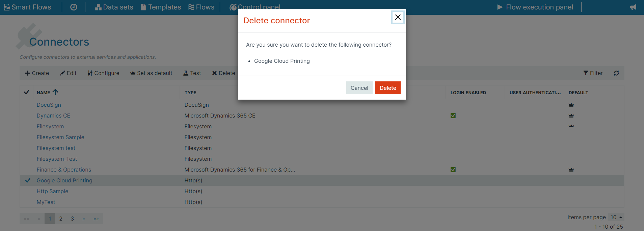Viewport: 644px width, 231px height.
Task: Click the clock history icon in top bar
Action: (x=74, y=7)
